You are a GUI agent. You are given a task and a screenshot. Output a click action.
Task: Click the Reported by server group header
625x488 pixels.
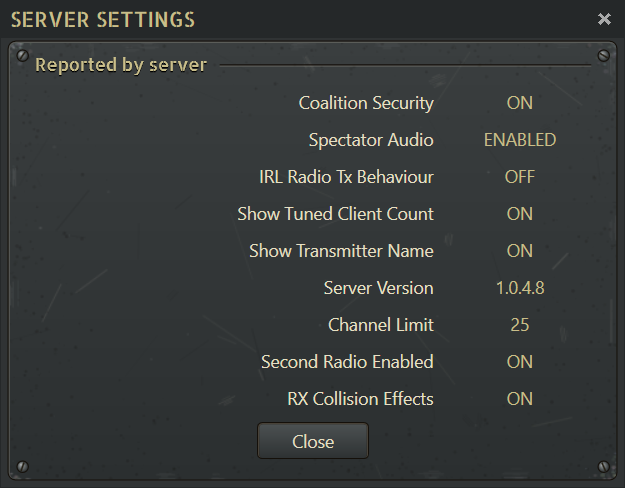pos(121,65)
